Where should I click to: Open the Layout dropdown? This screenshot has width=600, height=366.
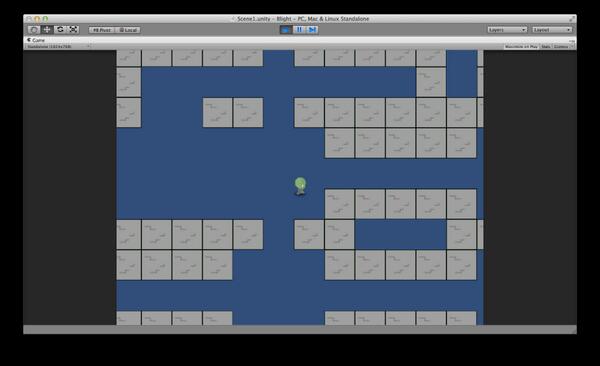coord(552,30)
